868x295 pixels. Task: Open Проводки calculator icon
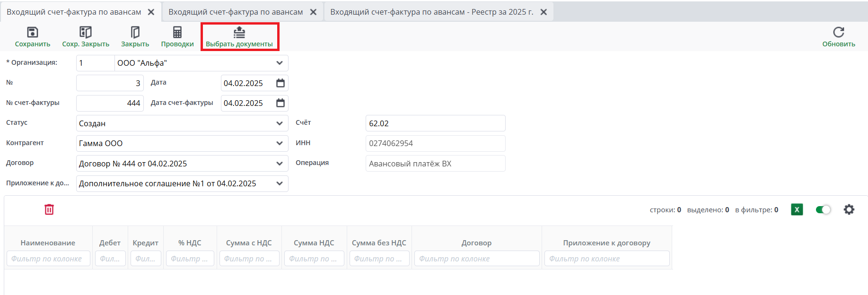[177, 32]
